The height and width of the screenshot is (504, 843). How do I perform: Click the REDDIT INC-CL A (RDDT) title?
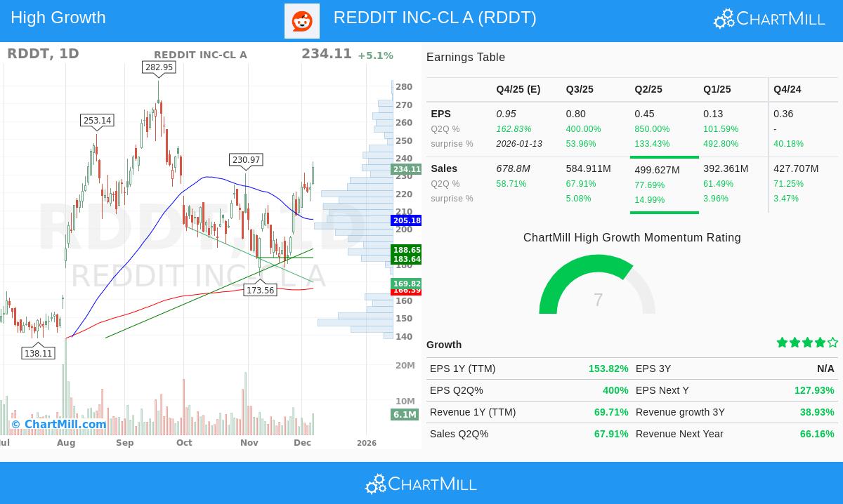(434, 17)
